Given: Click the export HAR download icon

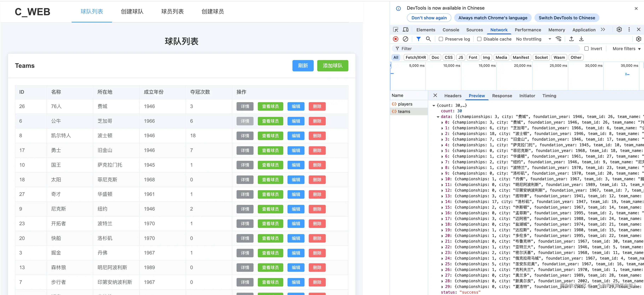Looking at the screenshot, I should (581, 39).
